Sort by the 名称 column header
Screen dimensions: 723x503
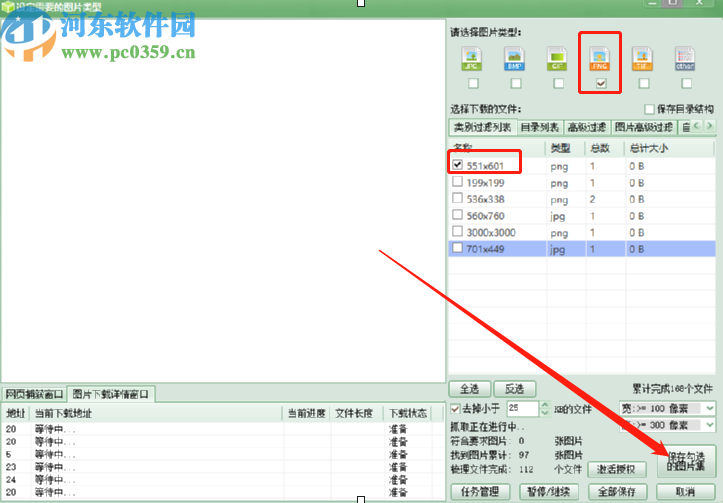pyautogui.click(x=497, y=148)
